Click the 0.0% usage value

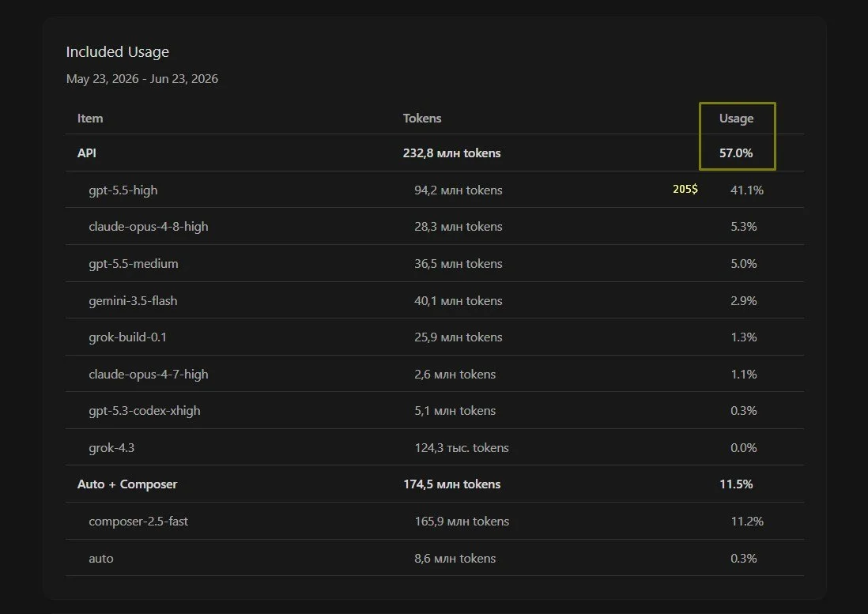(x=743, y=448)
